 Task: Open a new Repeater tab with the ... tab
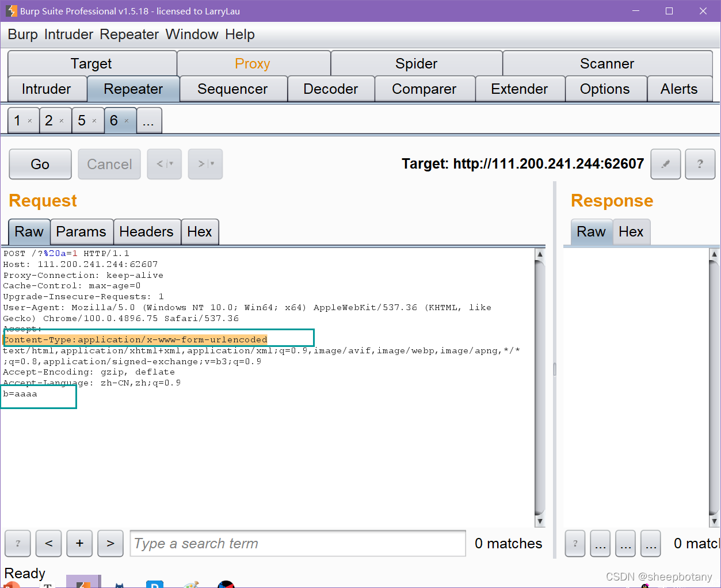(x=149, y=120)
